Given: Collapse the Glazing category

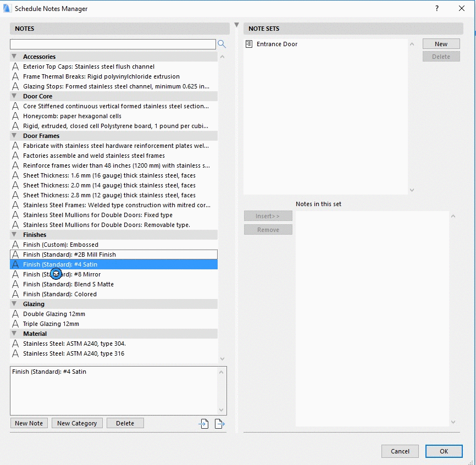Looking at the screenshot, I should pos(14,304).
